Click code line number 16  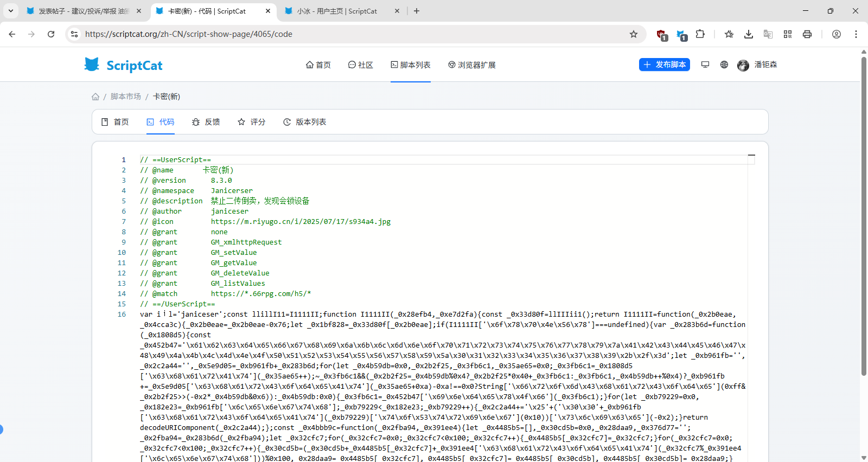(x=122, y=315)
